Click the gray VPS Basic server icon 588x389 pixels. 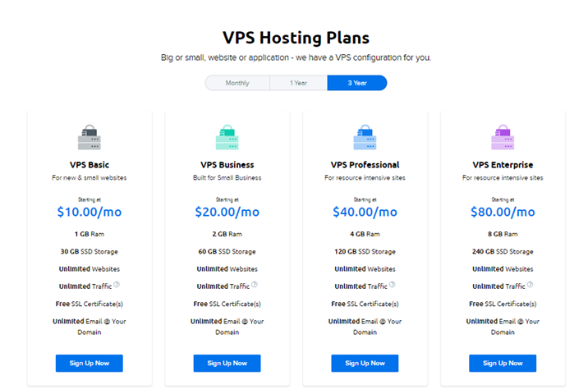click(90, 137)
